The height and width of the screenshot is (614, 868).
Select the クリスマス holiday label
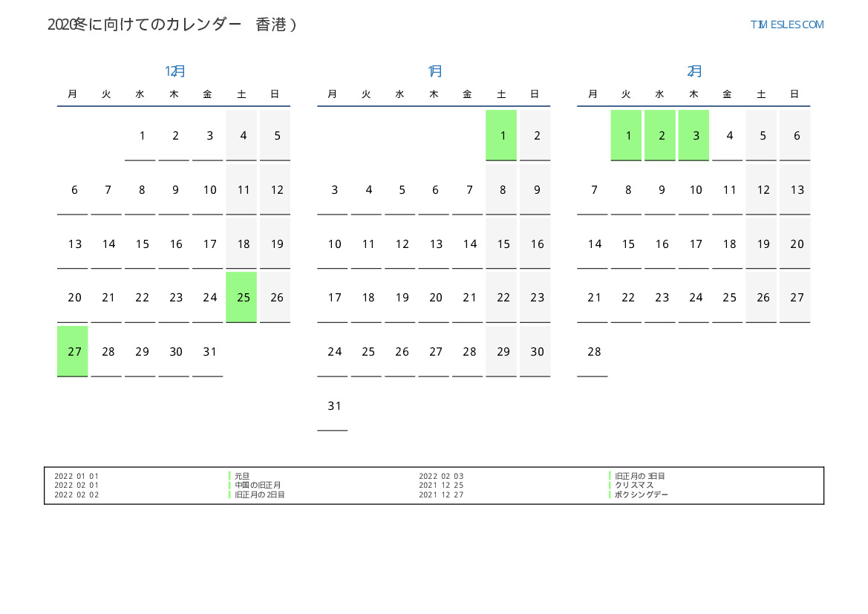pyautogui.click(x=634, y=485)
